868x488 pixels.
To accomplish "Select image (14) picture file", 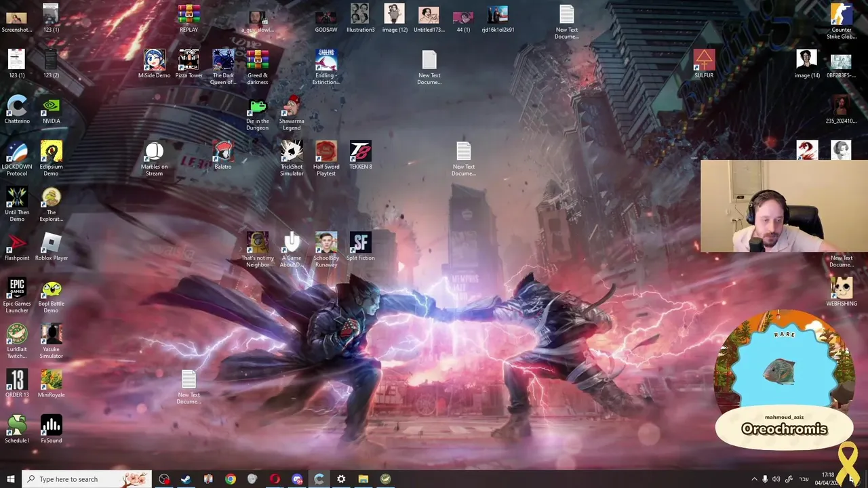I will click(807, 64).
